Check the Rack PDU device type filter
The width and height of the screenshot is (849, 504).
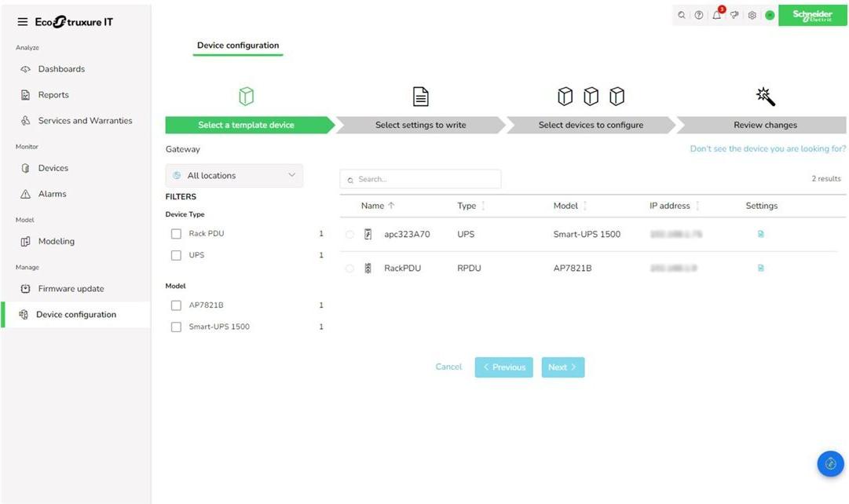pos(176,234)
